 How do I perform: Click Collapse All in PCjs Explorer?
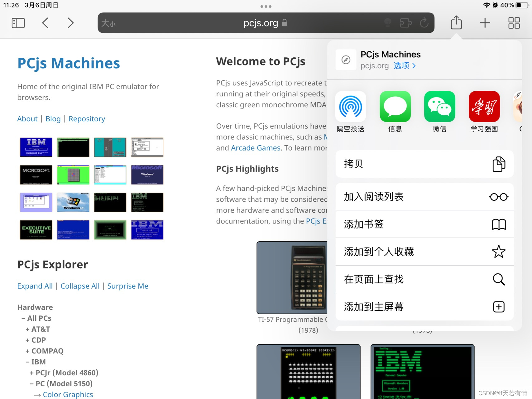tap(80, 286)
